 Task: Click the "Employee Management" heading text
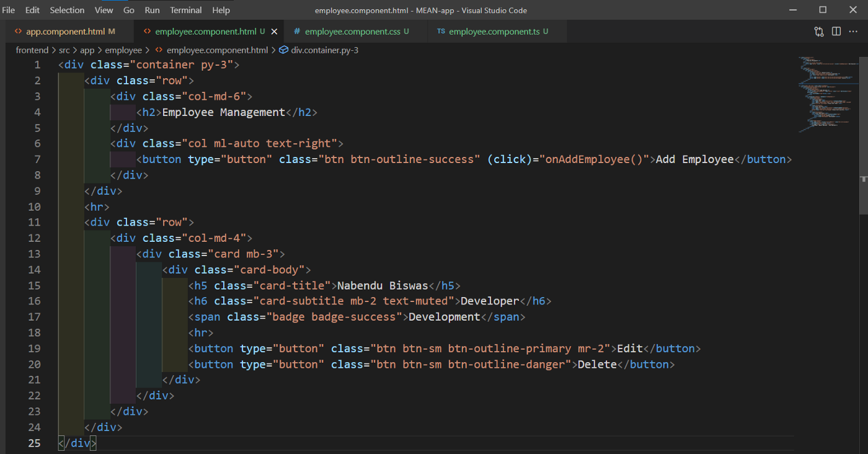coord(223,112)
